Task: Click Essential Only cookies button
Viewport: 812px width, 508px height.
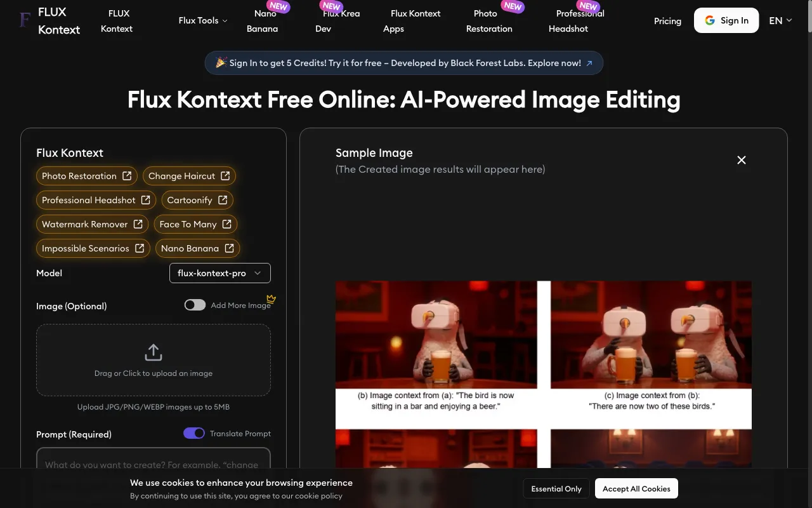Action: (556, 489)
